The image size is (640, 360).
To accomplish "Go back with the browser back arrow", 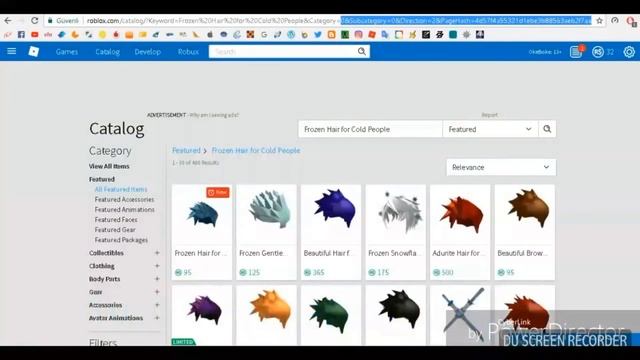I will [8, 20].
